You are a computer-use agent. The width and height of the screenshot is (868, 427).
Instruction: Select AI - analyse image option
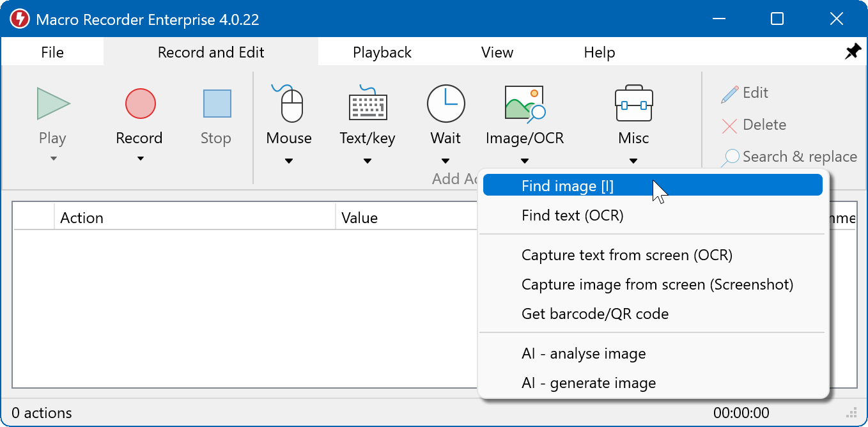point(583,353)
